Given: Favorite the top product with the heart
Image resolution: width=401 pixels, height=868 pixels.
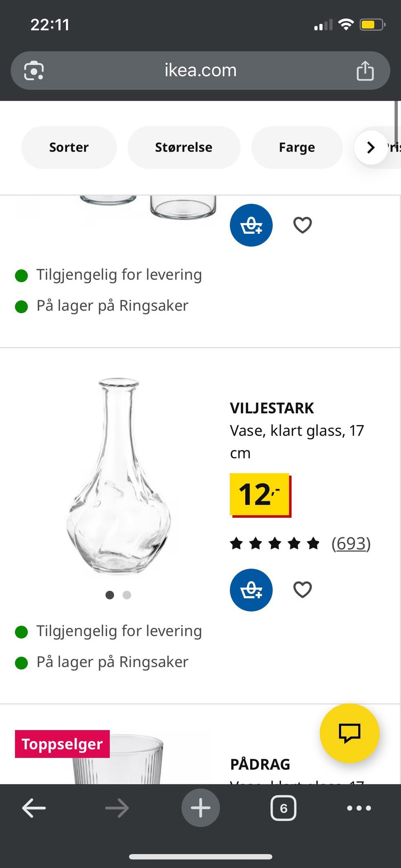Looking at the screenshot, I should pos(302,225).
